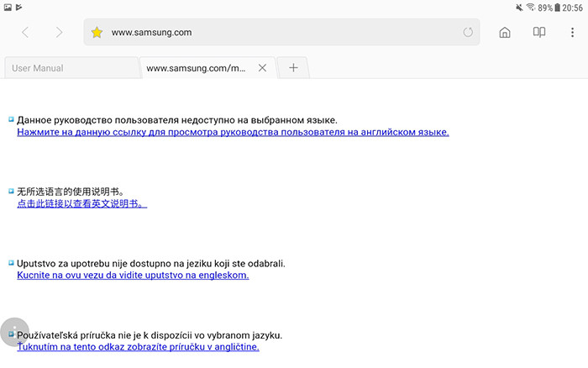This screenshot has height=368, width=588.
Task: Open the bookmarks book icon
Action: [x=539, y=33]
